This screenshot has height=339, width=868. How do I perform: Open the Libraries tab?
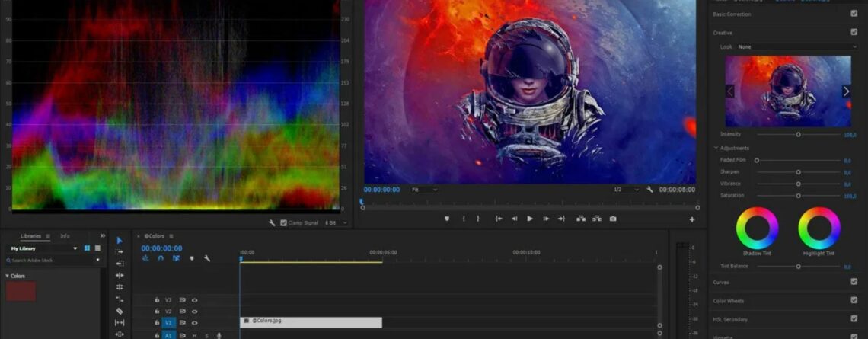30,236
